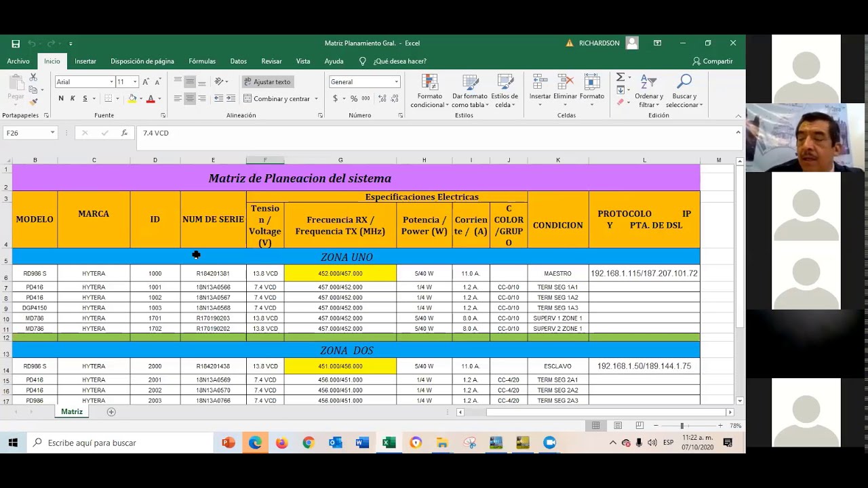The image size is (868, 488).
Task: Decrease the cell indent
Action: click(x=218, y=98)
